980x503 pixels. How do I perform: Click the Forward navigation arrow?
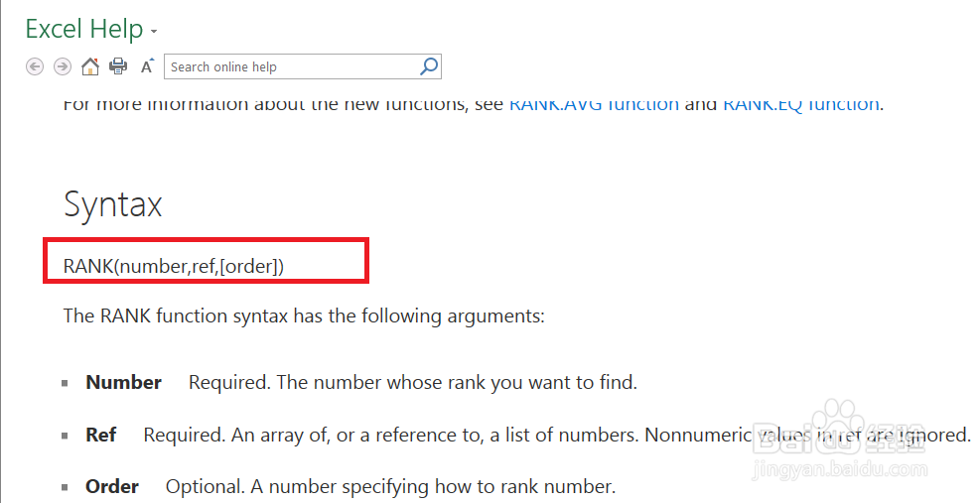[x=62, y=66]
